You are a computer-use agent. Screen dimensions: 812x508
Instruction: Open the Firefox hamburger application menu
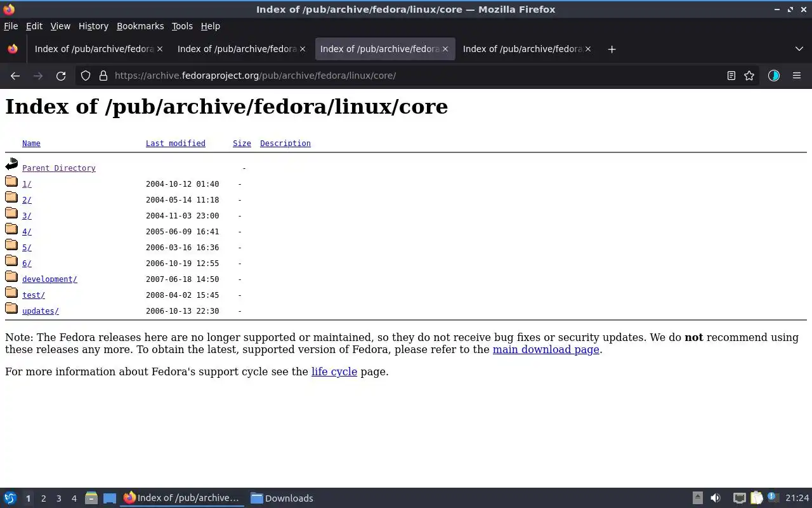pyautogui.click(x=797, y=76)
